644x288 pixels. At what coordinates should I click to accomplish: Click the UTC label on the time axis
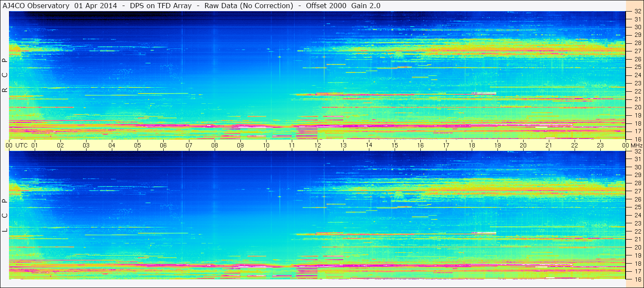(x=21, y=145)
